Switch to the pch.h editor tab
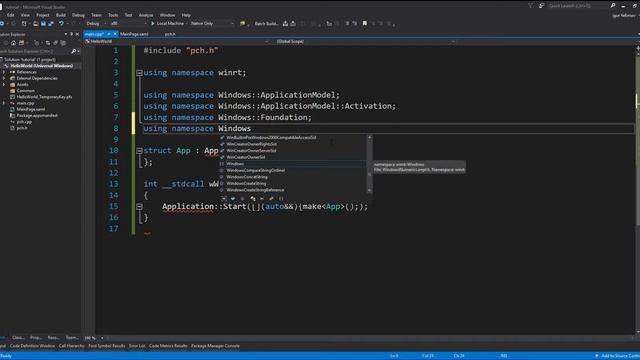 [170, 34]
